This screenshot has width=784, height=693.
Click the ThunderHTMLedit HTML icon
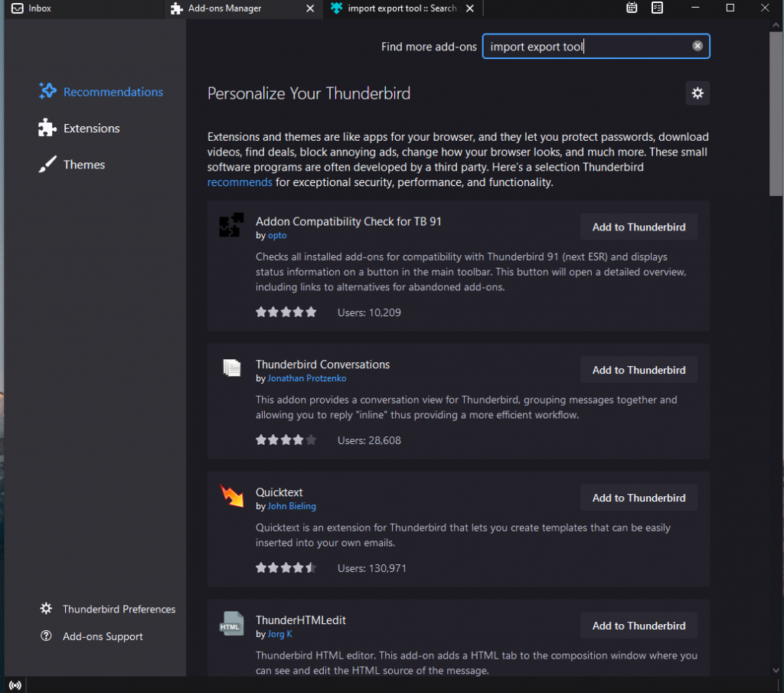click(231, 624)
